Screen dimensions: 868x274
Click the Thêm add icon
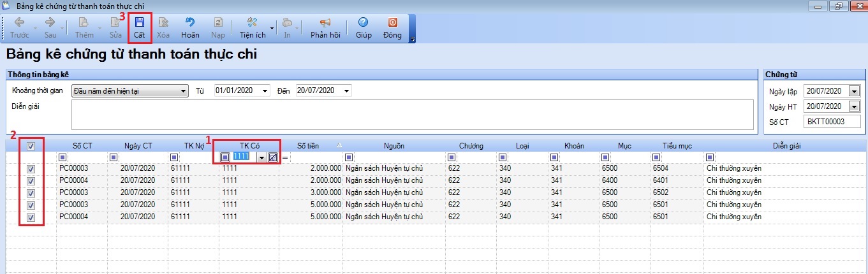84,22
